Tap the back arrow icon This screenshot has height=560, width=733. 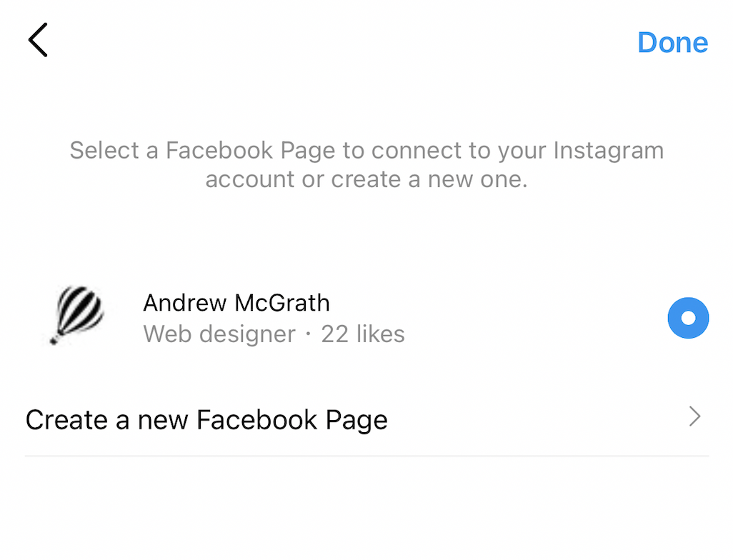(x=38, y=40)
